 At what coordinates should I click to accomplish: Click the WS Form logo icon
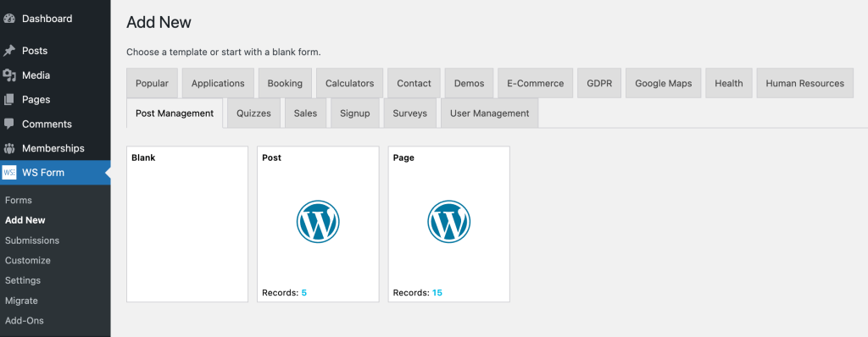[9, 172]
